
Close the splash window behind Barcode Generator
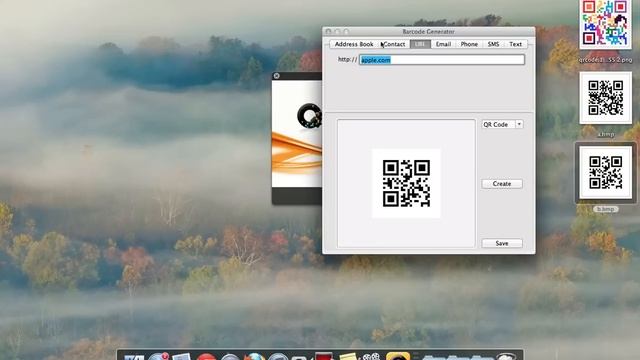[x=277, y=76]
